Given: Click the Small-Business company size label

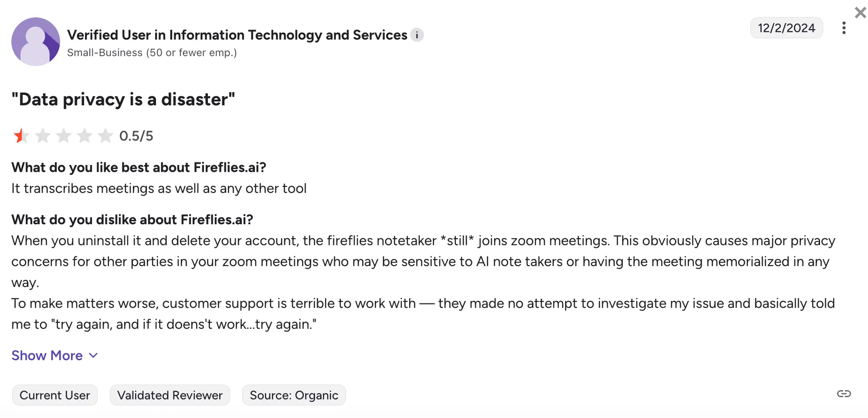Looking at the screenshot, I should [x=152, y=53].
